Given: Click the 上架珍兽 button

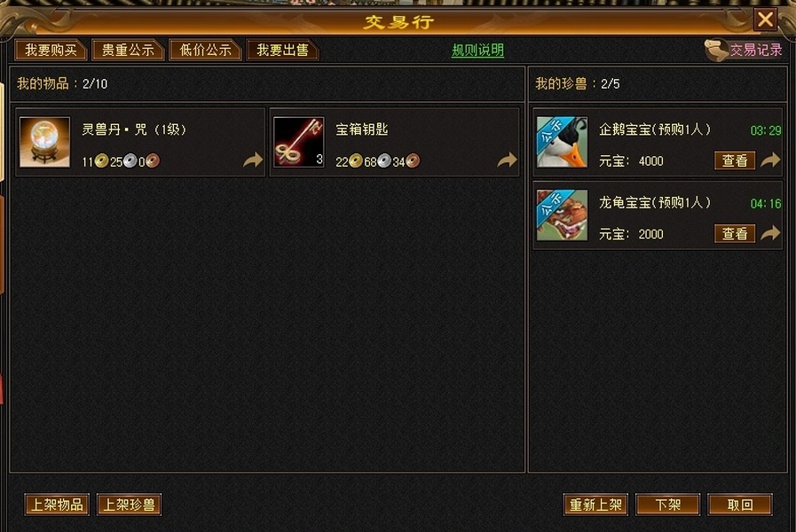Looking at the screenshot, I should tap(129, 505).
